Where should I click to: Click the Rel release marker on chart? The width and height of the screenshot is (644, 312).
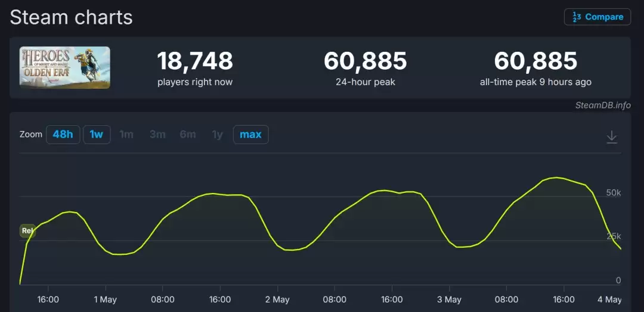pos(27,231)
